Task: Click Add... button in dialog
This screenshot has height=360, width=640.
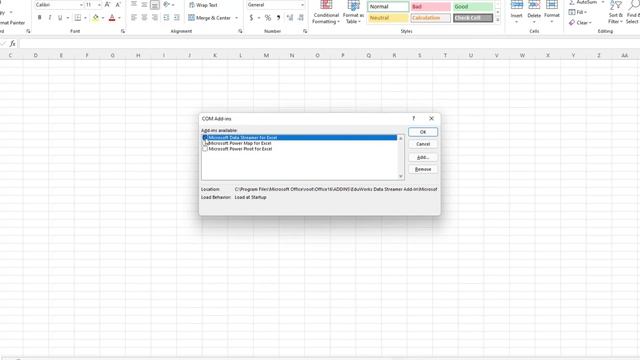Action: (x=423, y=157)
